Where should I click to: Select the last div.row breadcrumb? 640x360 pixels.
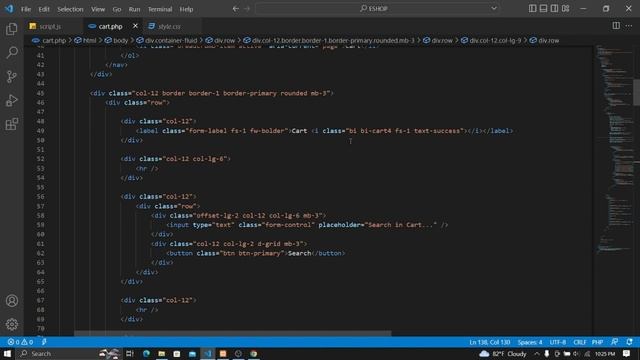545,40
